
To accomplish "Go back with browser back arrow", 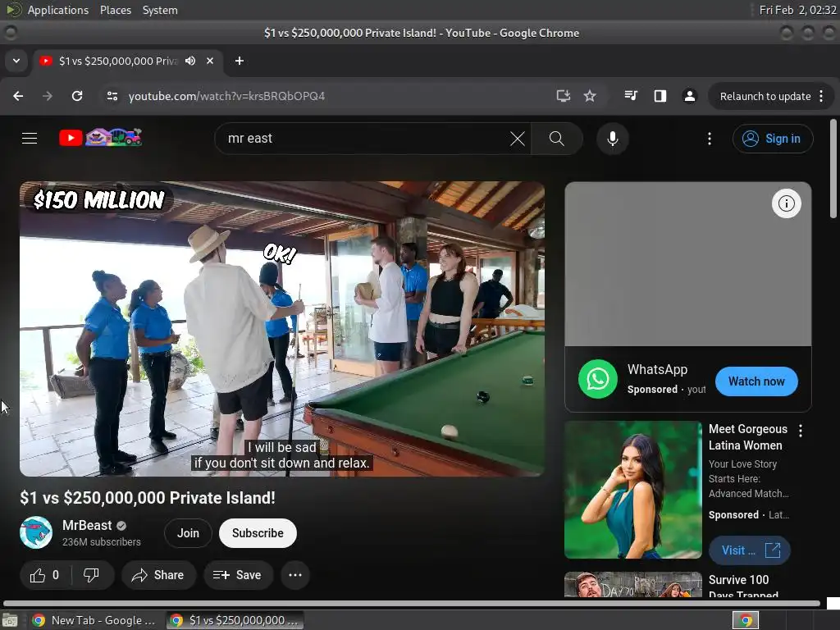I will coord(18,96).
